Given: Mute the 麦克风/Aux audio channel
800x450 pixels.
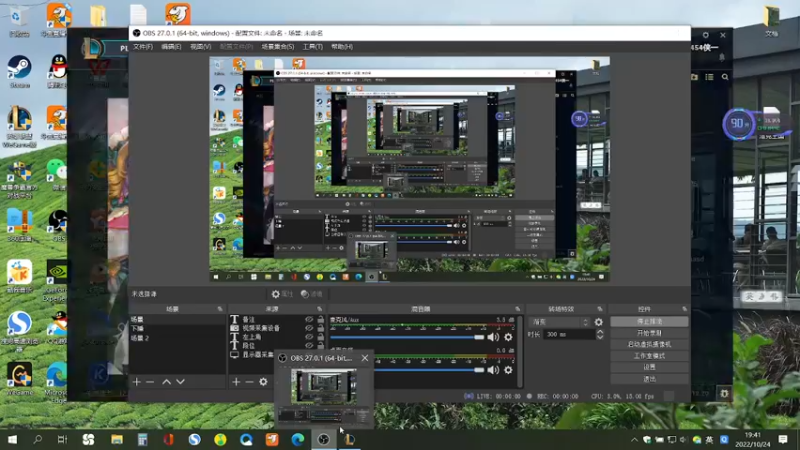Looking at the screenshot, I should tap(493, 337).
